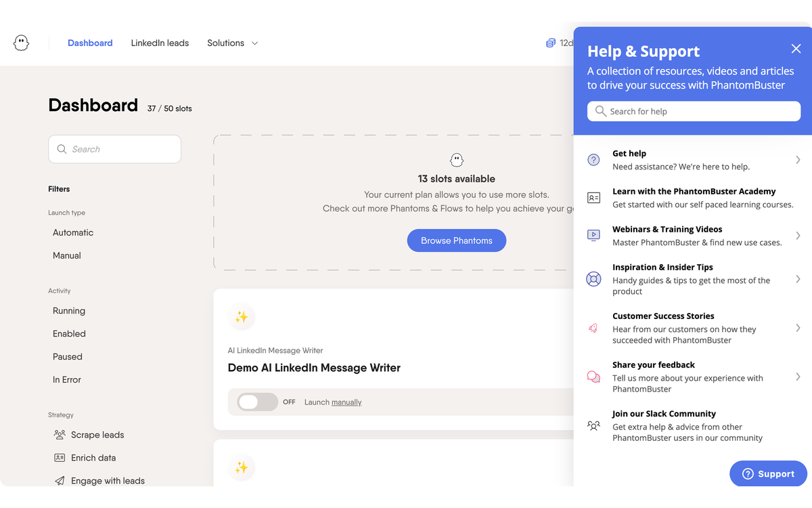The width and height of the screenshot is (812, 508).
Task: Click the 'AI LinkedIn Message Writer' category label
Action: [x=275, y=350]
